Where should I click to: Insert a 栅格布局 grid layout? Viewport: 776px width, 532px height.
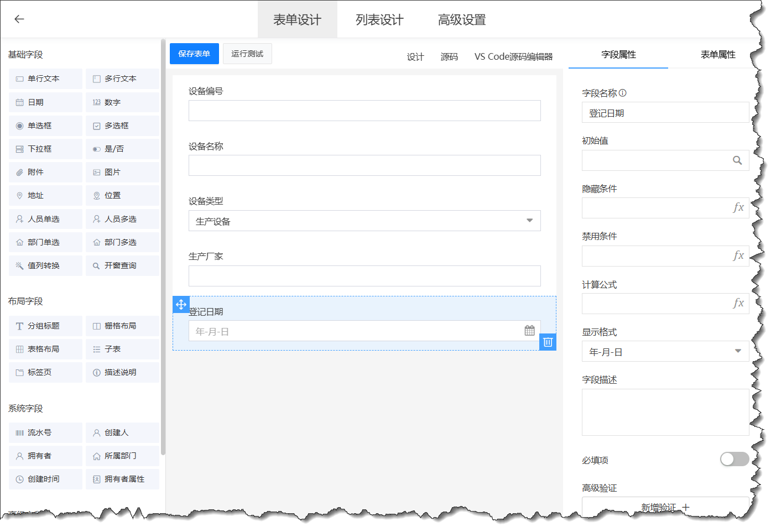[122, 326]
